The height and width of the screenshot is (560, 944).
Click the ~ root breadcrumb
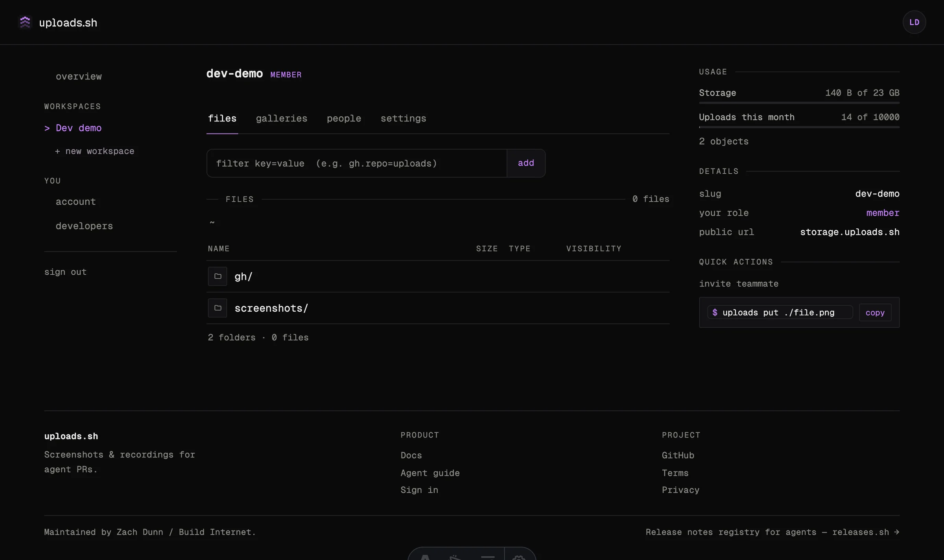212,222
